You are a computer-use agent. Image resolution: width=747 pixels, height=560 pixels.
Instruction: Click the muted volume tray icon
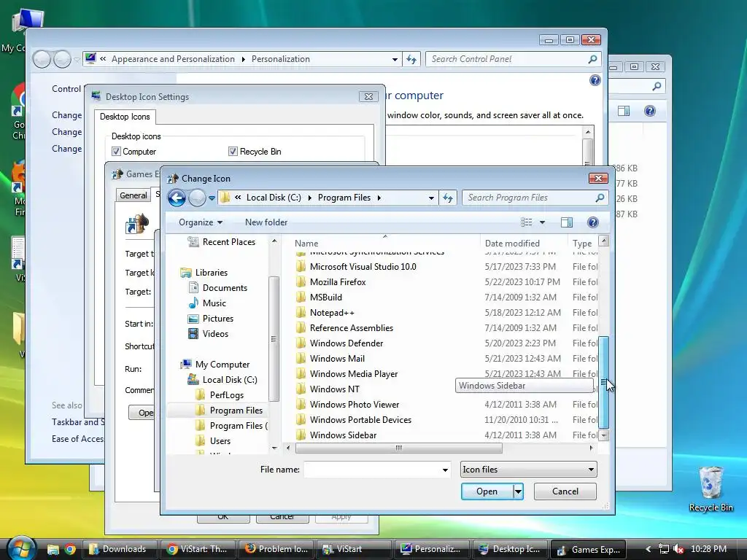[678, 549]
